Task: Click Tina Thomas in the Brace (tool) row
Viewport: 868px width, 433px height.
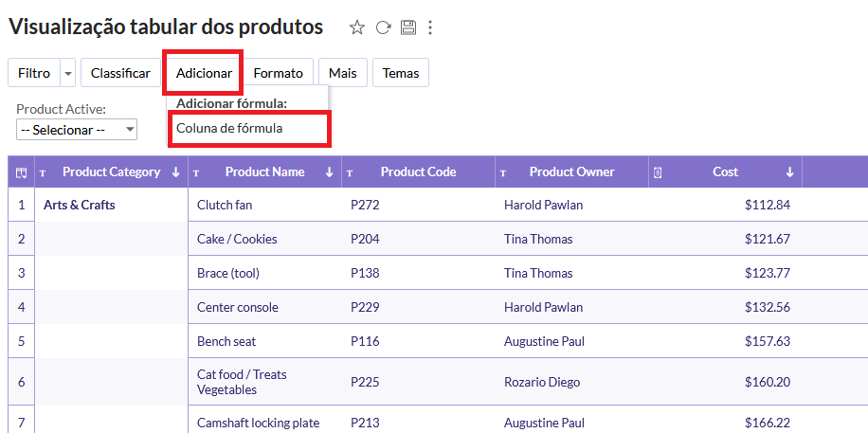Action: (x=538, y=273)
